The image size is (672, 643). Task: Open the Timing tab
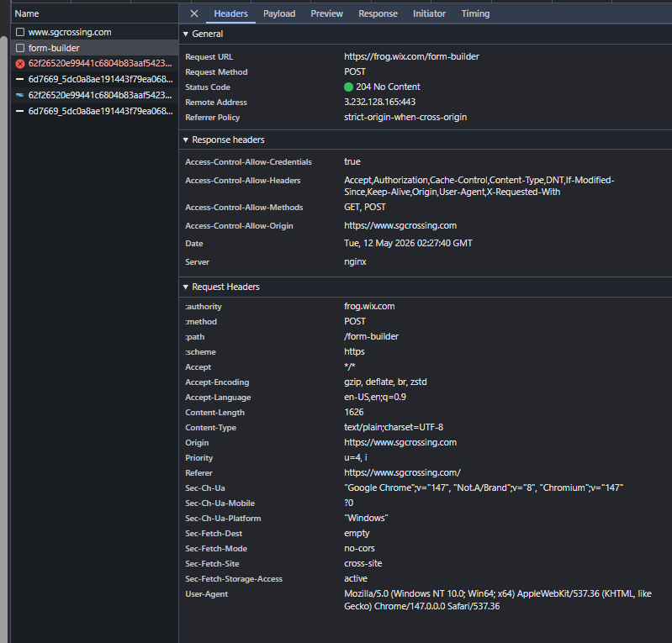[x=475, y=13]
